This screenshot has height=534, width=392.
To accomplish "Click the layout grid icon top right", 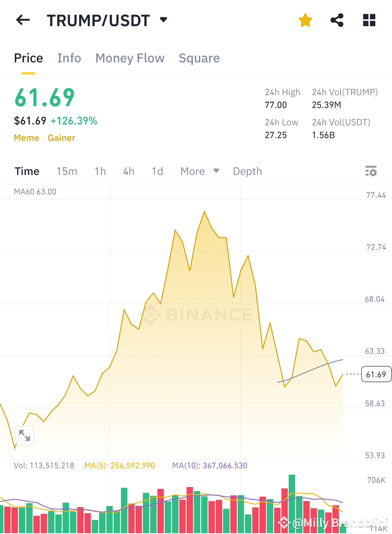I will point(369,20).
